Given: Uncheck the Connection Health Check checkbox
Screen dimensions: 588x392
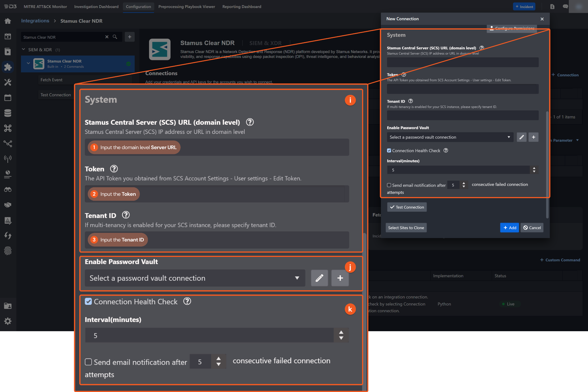Looking at the screenshot, I should pyautogui.click(x=389, y=151).
